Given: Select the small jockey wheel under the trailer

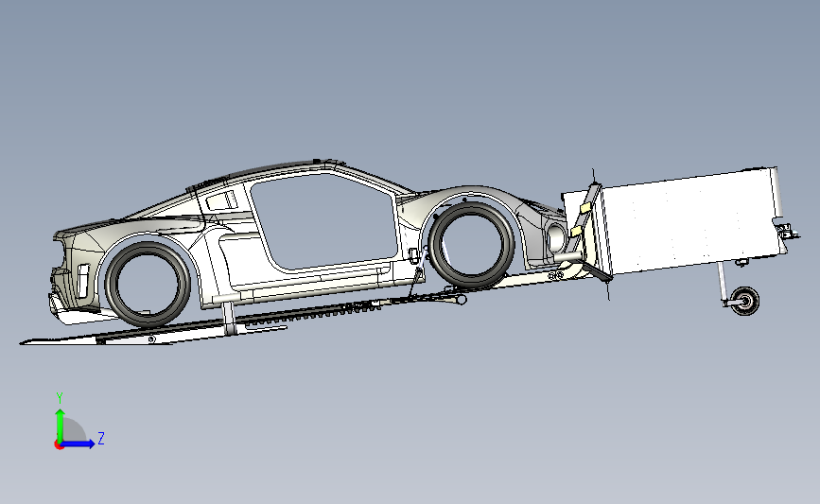Looking at the screenshot, I should [x=744, y=301].
